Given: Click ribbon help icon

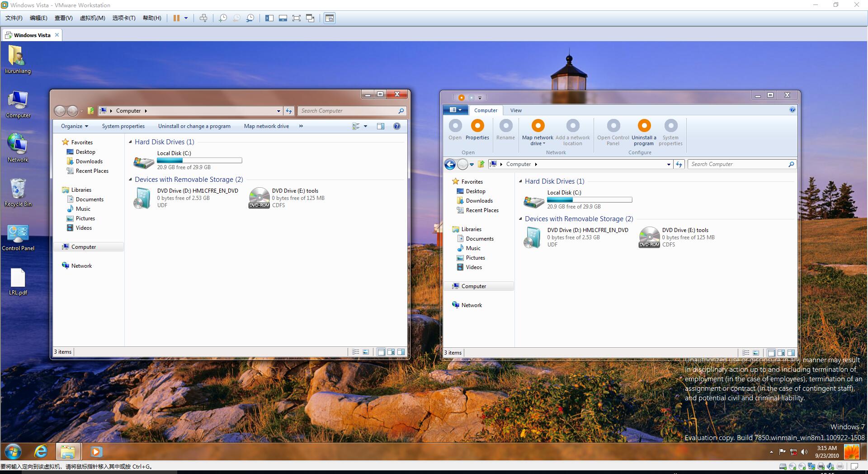Looking at the screenshot, I should coord(792,110).
